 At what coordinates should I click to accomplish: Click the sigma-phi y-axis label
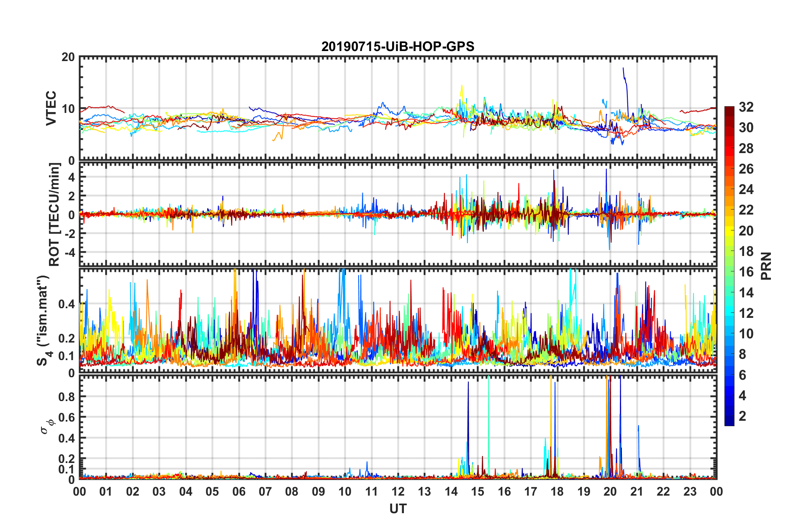(46, 426)
